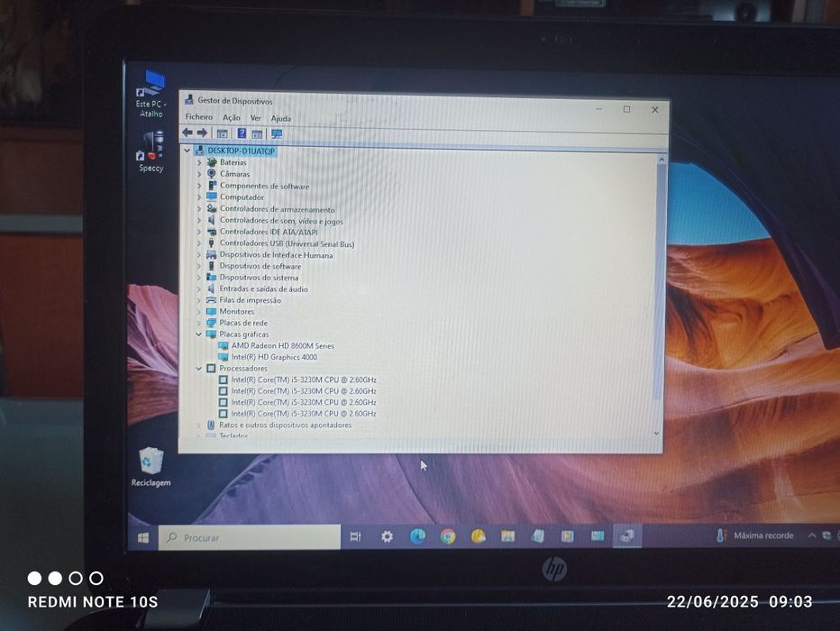Click the Entradas e saídas de áudio speaker icon
Viewport: 840px width, 631px height.
coord(211,288)
